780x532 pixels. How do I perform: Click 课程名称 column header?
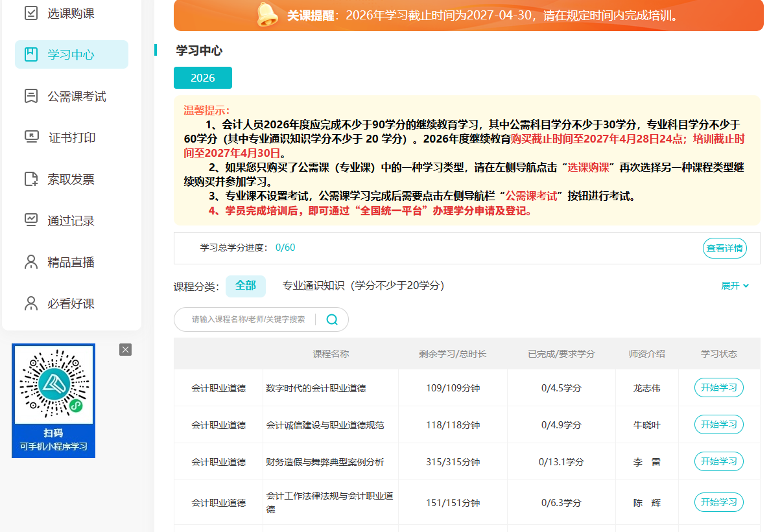pos(331,354)
